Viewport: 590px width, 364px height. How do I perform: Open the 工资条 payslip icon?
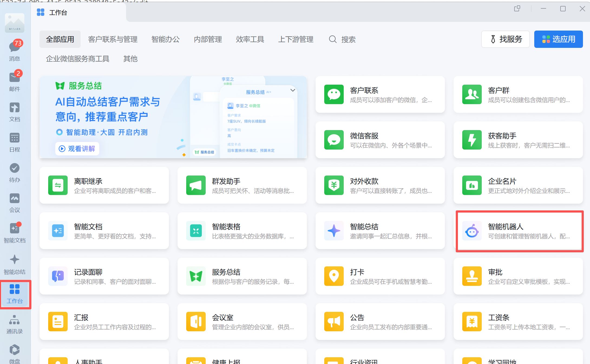(x=472, y=322)
